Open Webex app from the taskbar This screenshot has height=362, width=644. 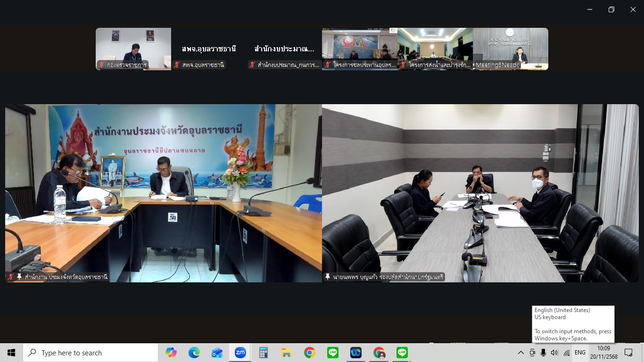click(x=355, y=353)
